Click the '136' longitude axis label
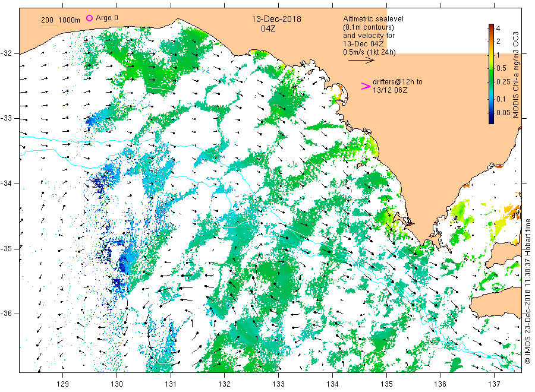Viewport: 535px width, 392px height. point(440,384)
